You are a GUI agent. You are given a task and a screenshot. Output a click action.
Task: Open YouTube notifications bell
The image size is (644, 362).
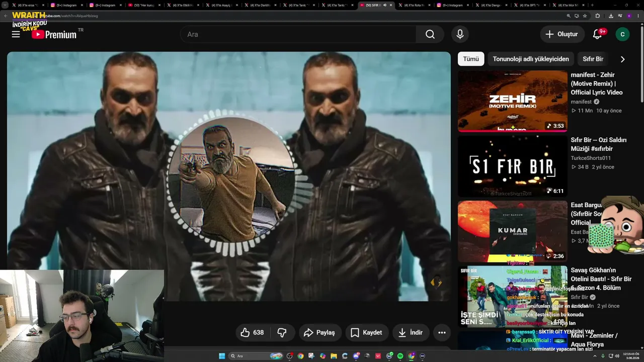click(597, 34)
